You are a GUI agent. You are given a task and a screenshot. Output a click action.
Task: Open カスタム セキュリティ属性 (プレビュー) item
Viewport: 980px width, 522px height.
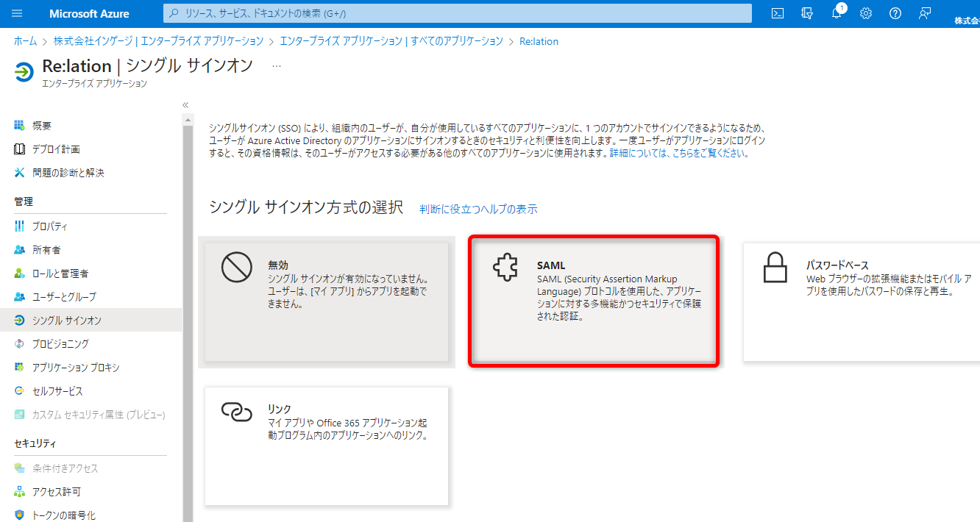pyautogui.click(x=99, y=415)
